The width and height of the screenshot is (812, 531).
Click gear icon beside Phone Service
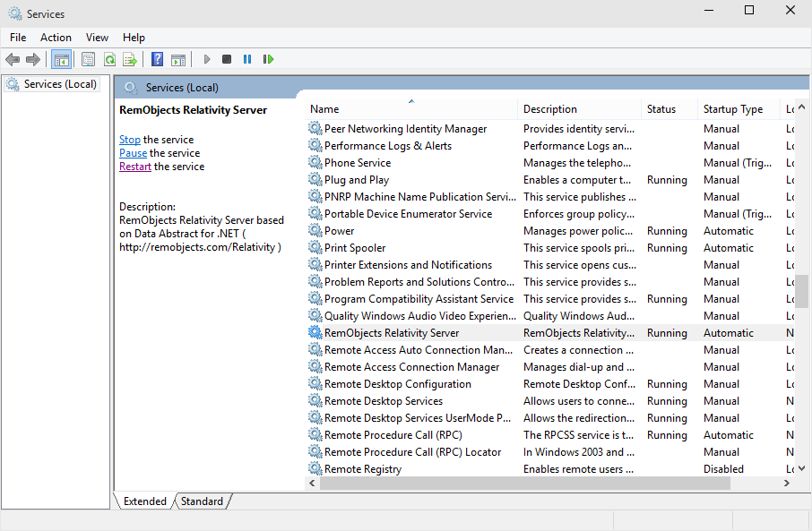point(315,162)
